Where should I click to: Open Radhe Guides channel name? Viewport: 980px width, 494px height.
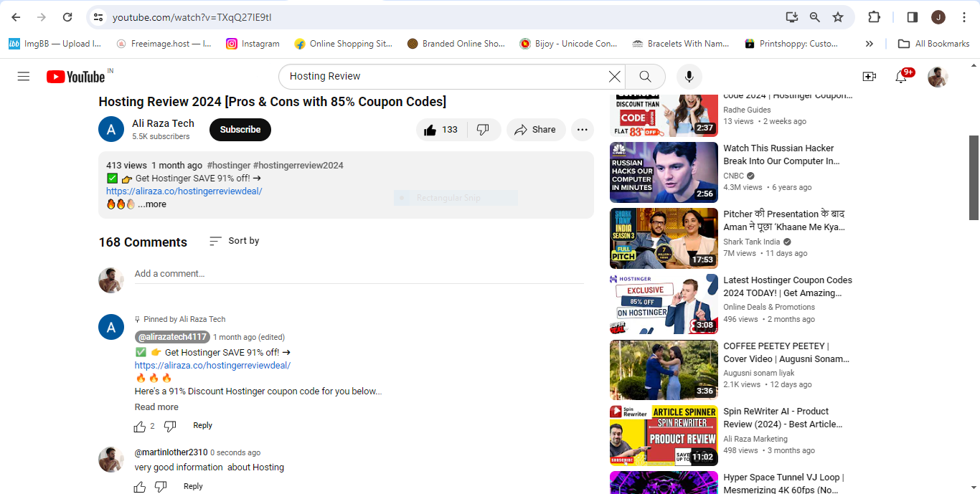pyautogui.click(x=747, y=110)
